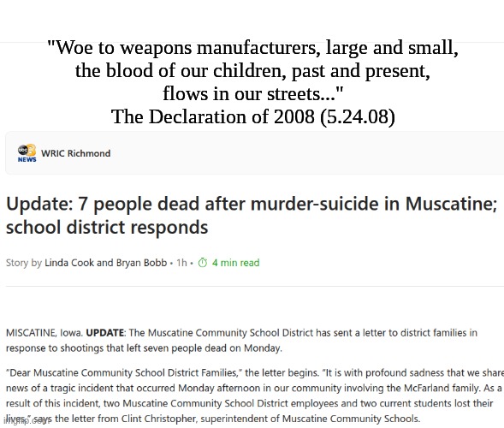Click the '4 min read' label
The height and width of the screenshot is (428, 504).
tap(235, 263)
